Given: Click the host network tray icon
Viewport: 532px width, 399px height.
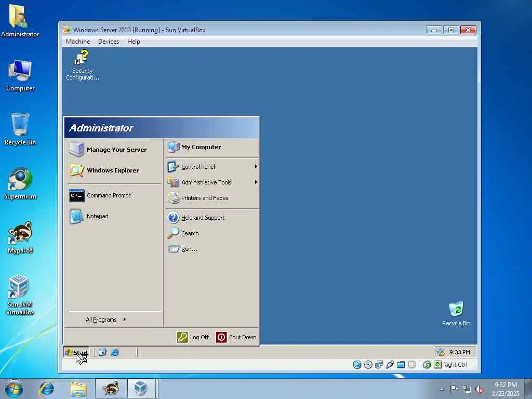Looking at the screenshot, I should 467,389.
